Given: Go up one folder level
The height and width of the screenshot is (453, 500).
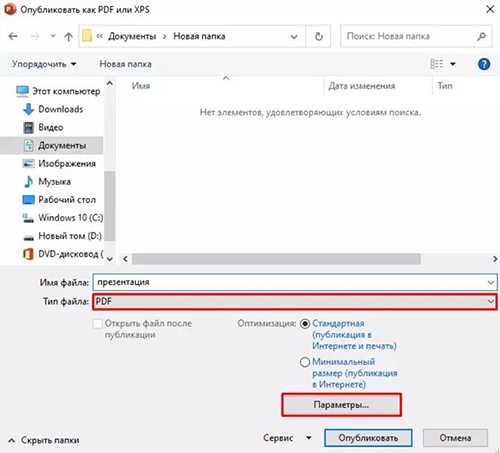Looking at the screenshot, I should [x=69, y=36].
